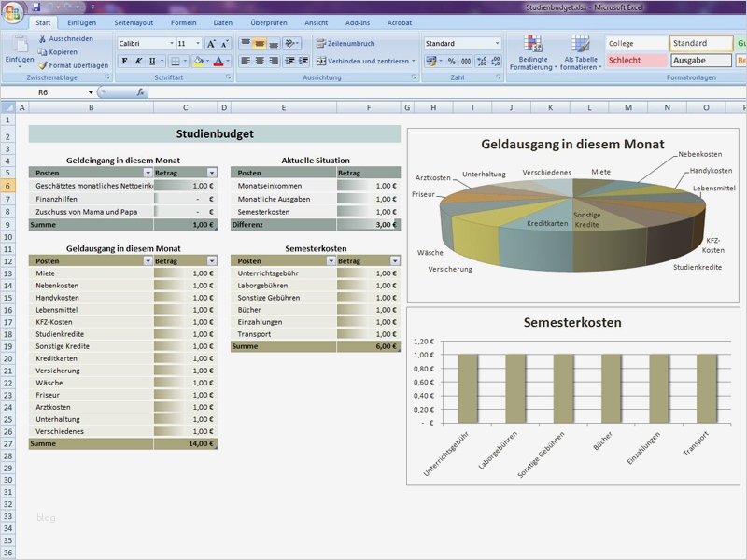Apply the fill color bucket
This screenshot has height=560, width=747.
pyautogui.click(x=198, y=62)
